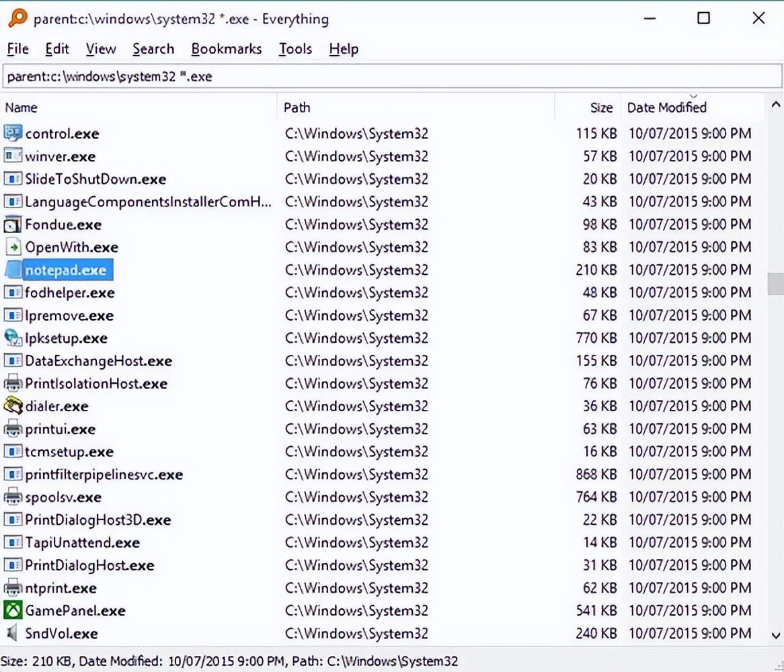
Task: Click the control.exe Control Panel icon
Action: pos(13,133)
